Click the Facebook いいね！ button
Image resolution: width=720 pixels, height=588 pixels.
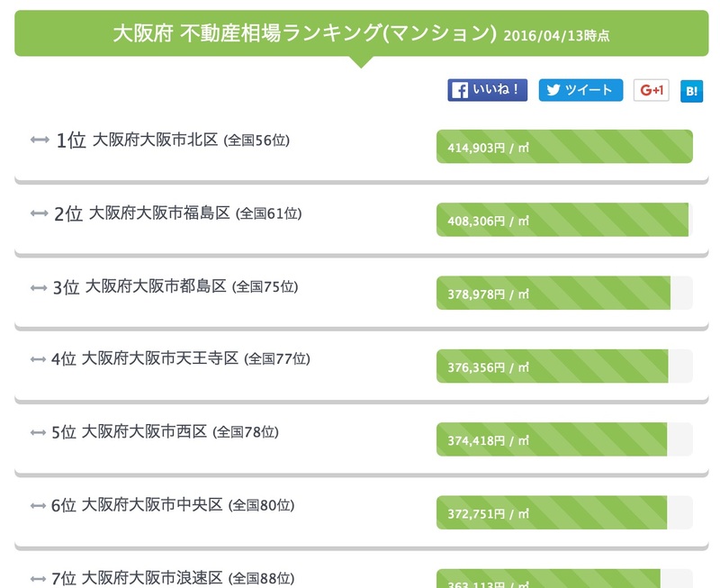pyautogui.click(x=487, y=90)
